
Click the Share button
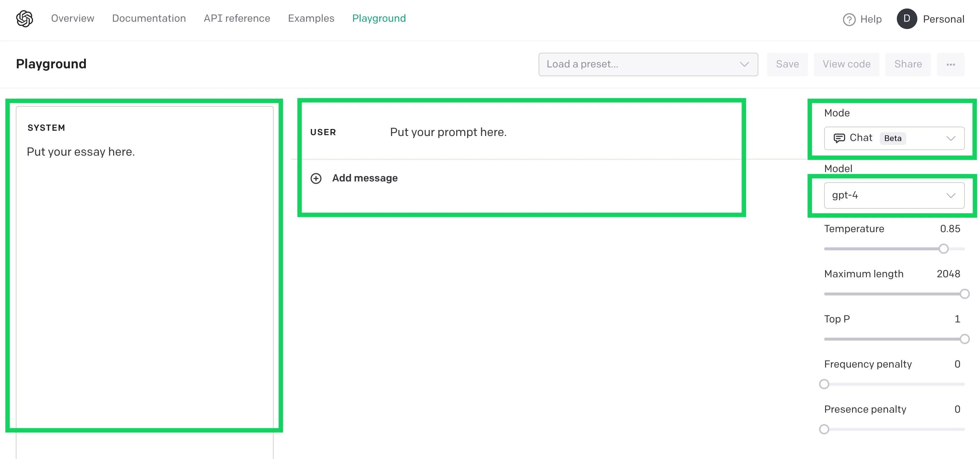pyautogui.click(x=908, y=64)
